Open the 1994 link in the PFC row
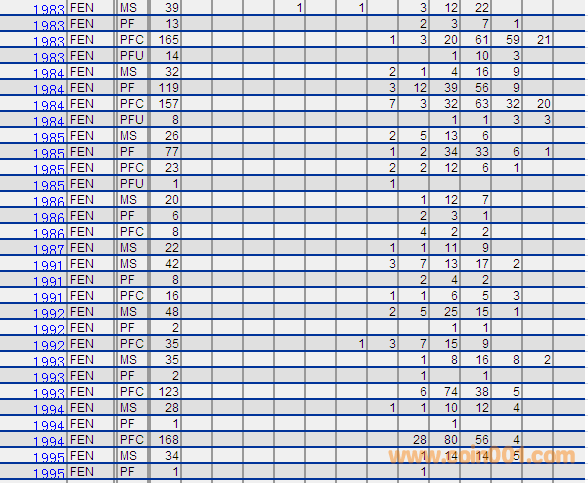The image size is (588, 483). [49, 441]
